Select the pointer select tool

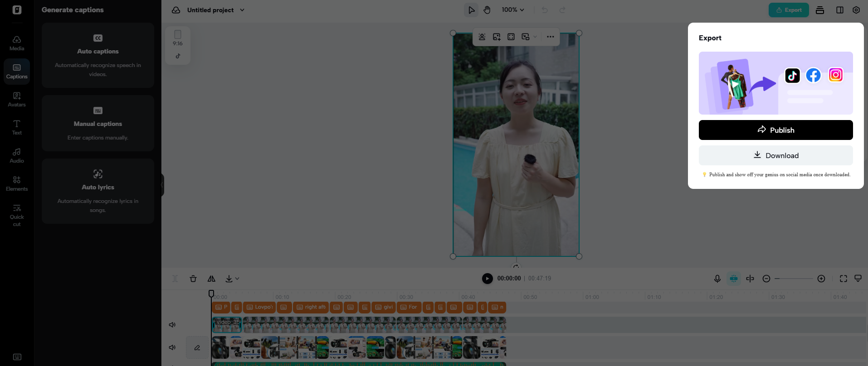click(471, 10)
